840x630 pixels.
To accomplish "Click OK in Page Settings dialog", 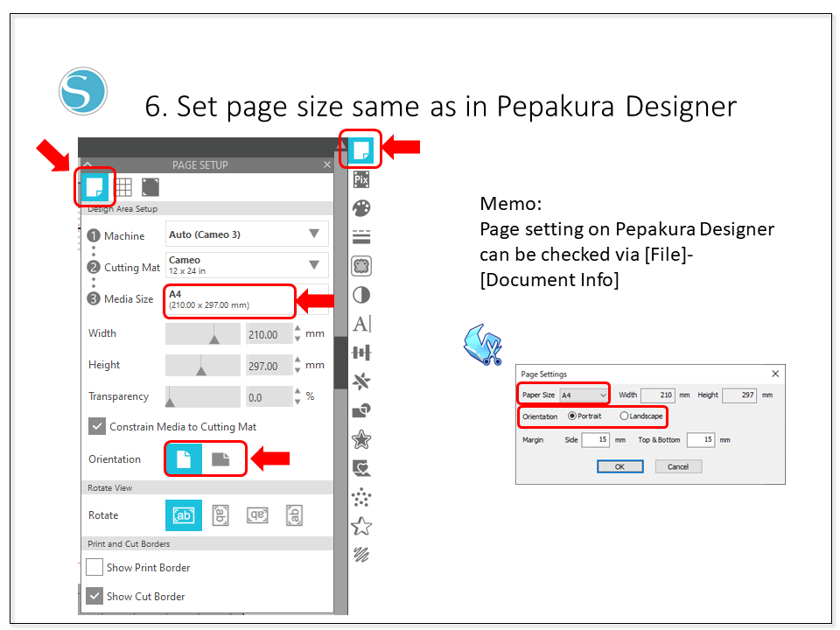I will click(619, 466).
